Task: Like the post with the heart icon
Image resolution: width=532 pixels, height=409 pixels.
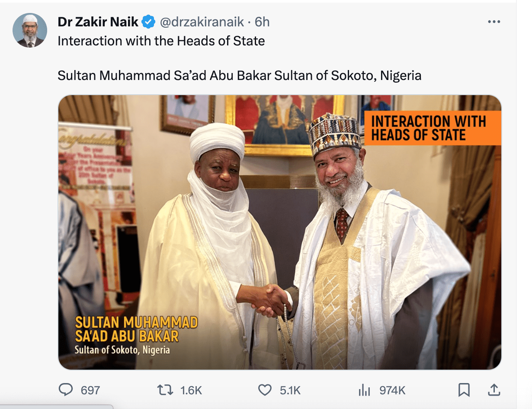Action: 265,390
